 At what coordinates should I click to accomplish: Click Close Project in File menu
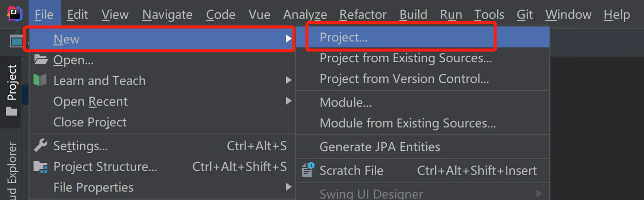tap(90, 122)
